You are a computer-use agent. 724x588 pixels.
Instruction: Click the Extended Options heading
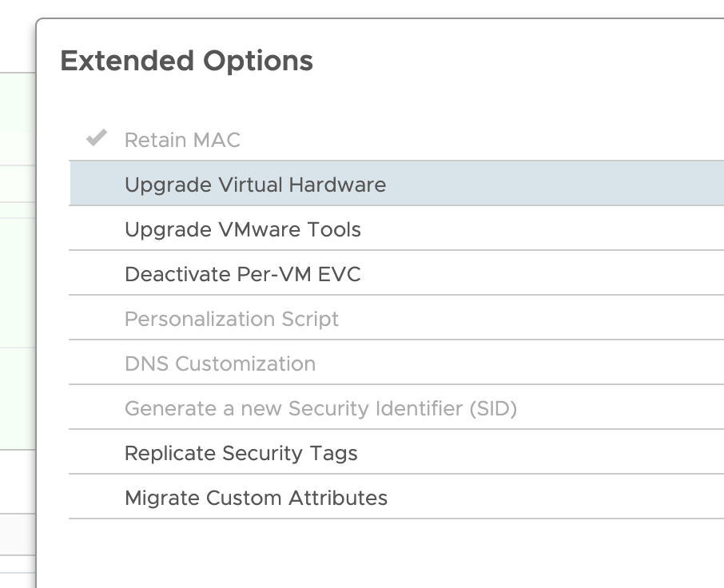[186, 61]
